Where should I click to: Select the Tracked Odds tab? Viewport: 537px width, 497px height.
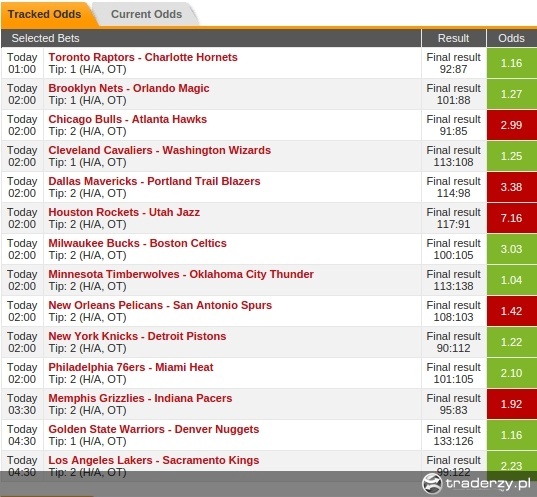pos(45,14)
